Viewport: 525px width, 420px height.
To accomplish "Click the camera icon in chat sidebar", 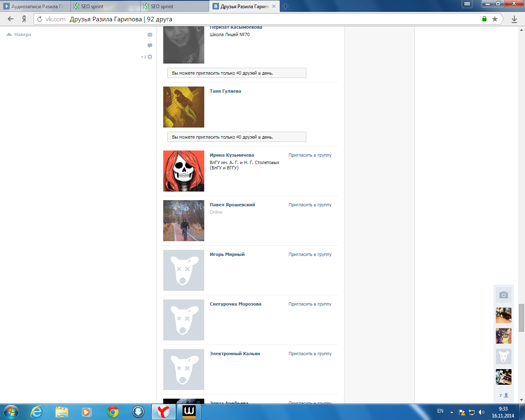I will coord(504,295).
